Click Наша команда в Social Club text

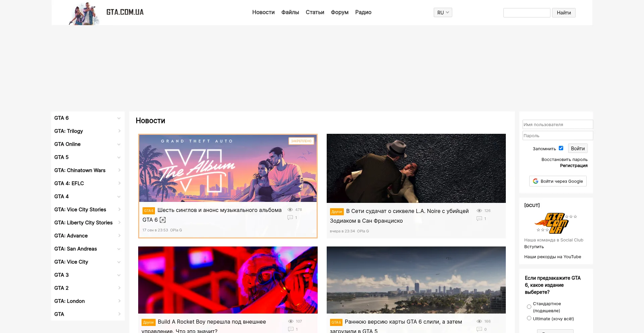(x=554, y=240)
